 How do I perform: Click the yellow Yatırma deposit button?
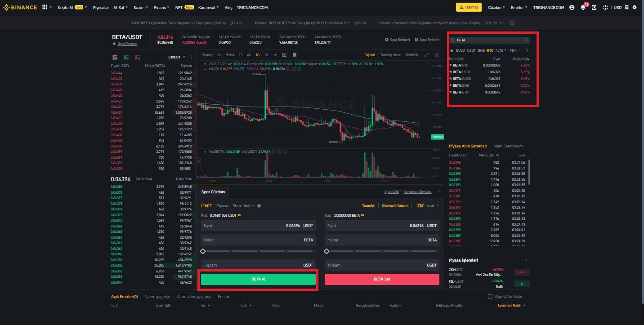469,8
